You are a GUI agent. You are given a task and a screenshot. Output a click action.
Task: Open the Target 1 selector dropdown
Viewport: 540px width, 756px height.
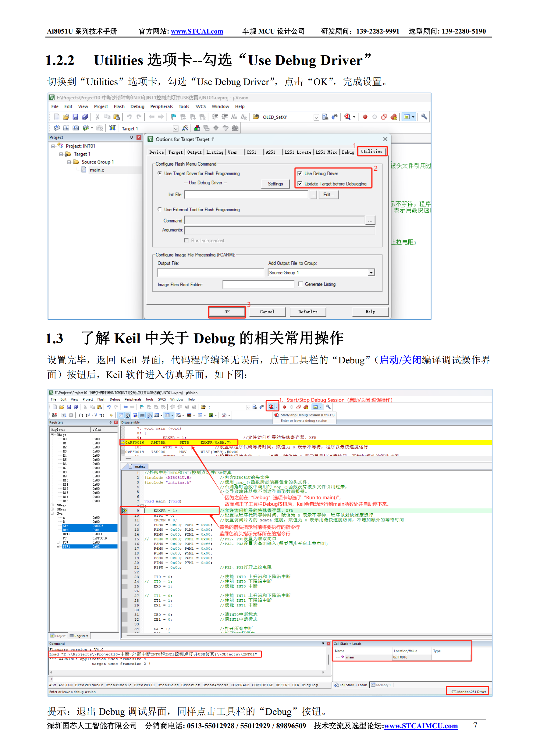[x=176, y=128]
